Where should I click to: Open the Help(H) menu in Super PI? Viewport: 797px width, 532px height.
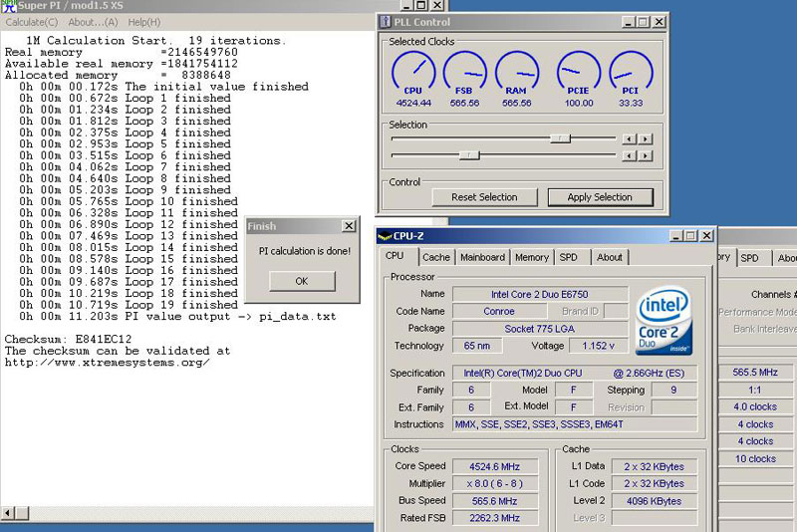click(x=143, y=22)
